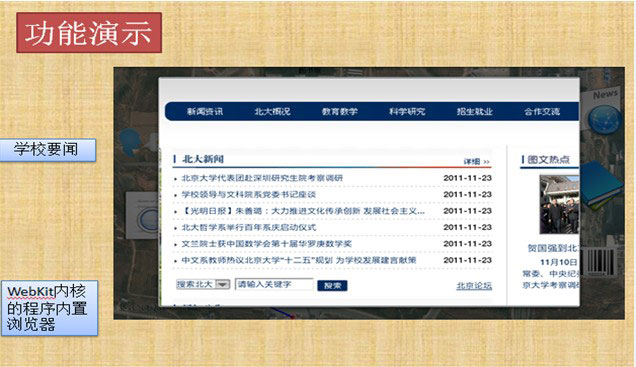Viewport: 636px width, 367px height.
Task: Open the 新闻资讯 menu
Action: pyautogui.click(x=205, y=112)
